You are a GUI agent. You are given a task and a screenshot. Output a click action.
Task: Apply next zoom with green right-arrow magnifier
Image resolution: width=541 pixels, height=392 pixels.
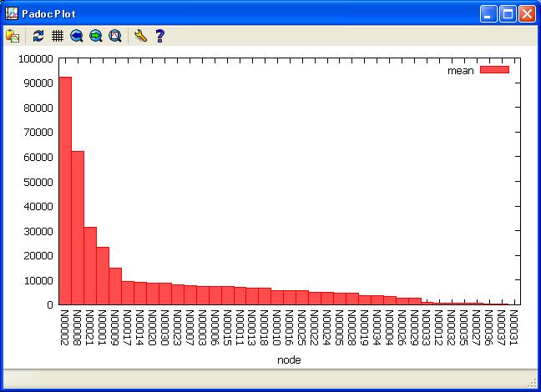click(x=96, y=36)
